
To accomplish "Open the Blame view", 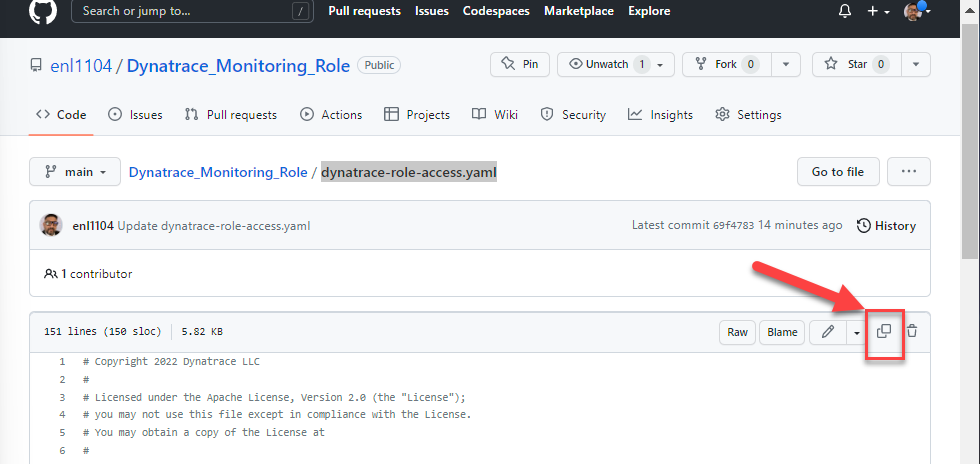I will pos(782,332).
